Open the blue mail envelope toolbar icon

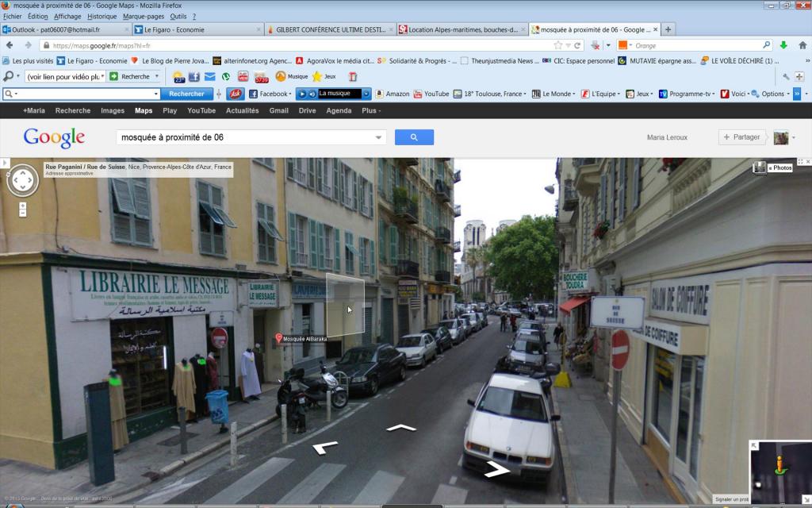tap(209, 77)
